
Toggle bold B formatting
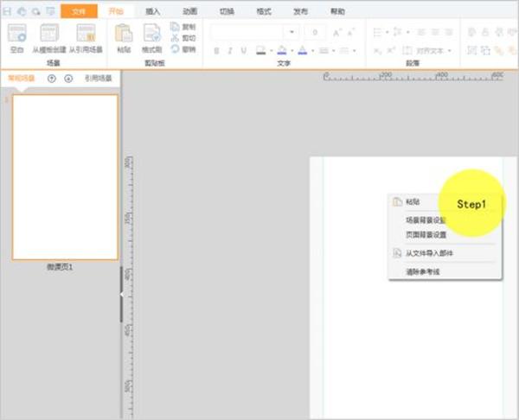click(x=216, y=51)
